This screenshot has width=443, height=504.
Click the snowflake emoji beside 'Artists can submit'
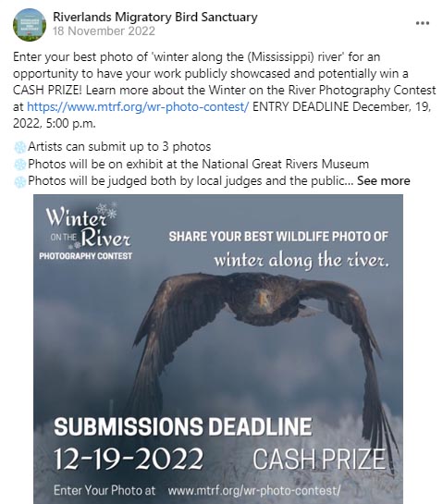(x=20, y=147)
